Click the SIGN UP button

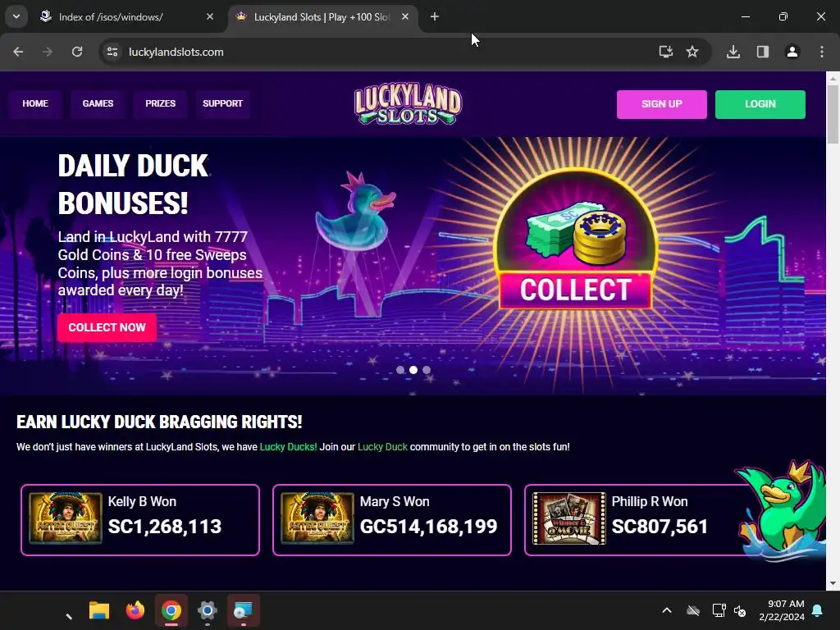coord(662,104)
